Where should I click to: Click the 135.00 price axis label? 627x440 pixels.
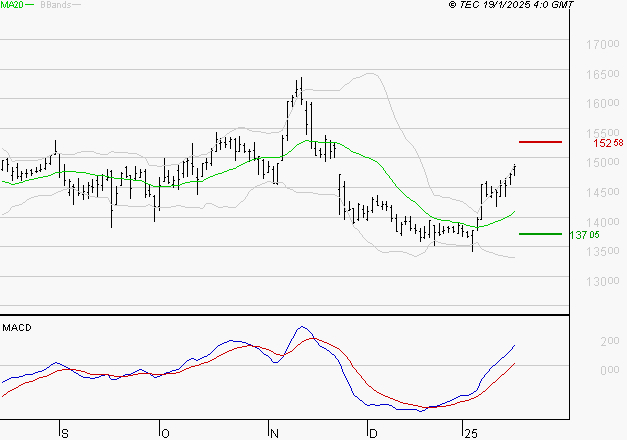[603, 251]
